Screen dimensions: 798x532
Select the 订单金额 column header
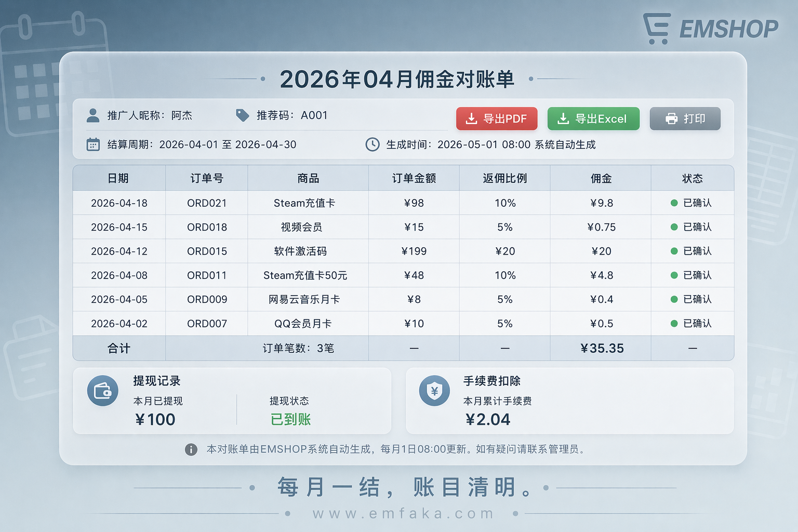point(414,178)
